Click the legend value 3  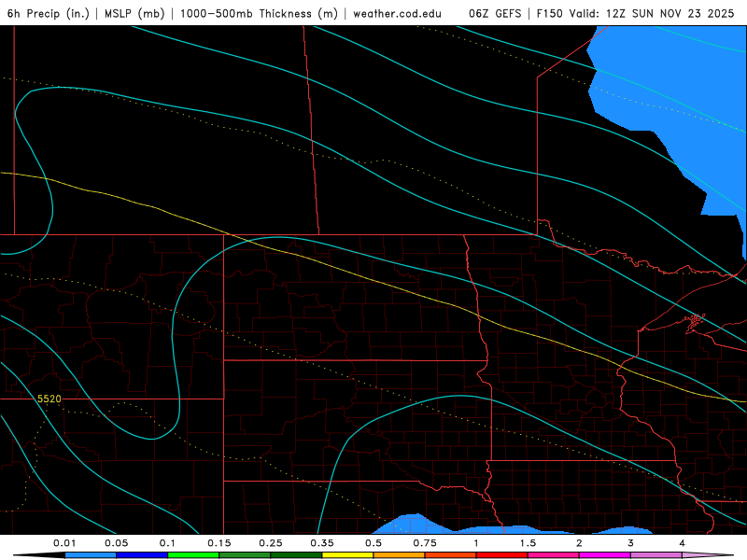tap(631, 543)
